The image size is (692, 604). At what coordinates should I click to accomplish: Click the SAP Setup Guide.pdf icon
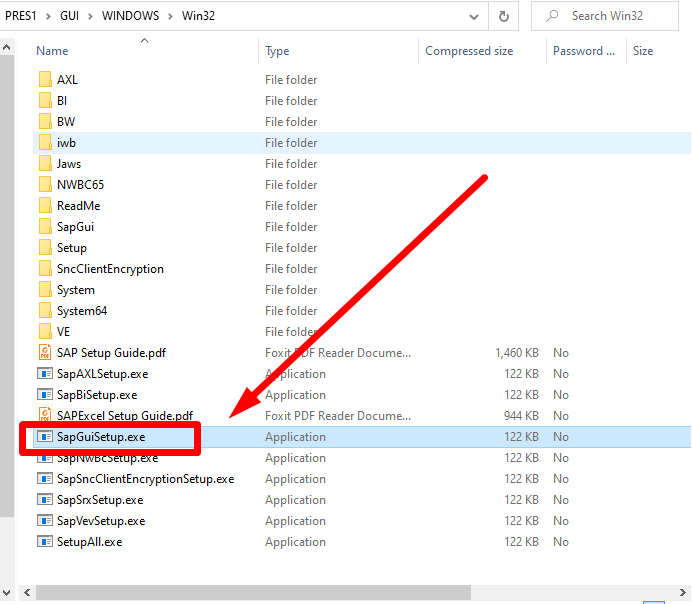pyautogui.click(x=45, y=353)
